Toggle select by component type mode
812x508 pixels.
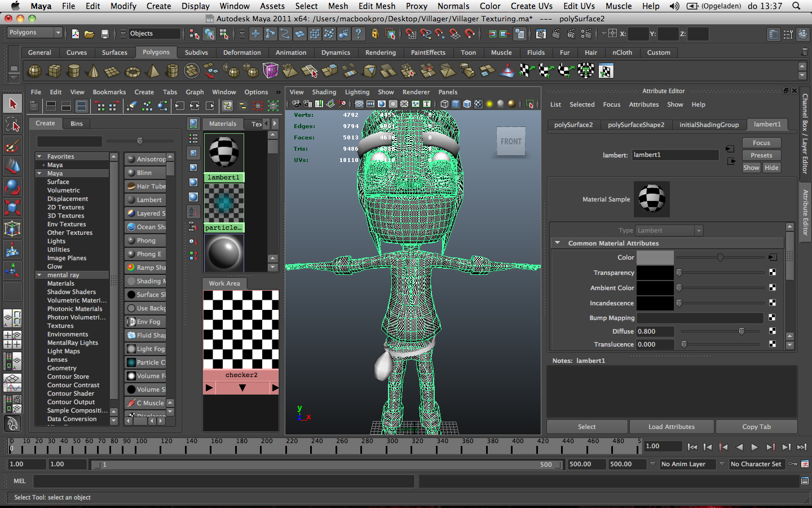(x=224, y=34)
